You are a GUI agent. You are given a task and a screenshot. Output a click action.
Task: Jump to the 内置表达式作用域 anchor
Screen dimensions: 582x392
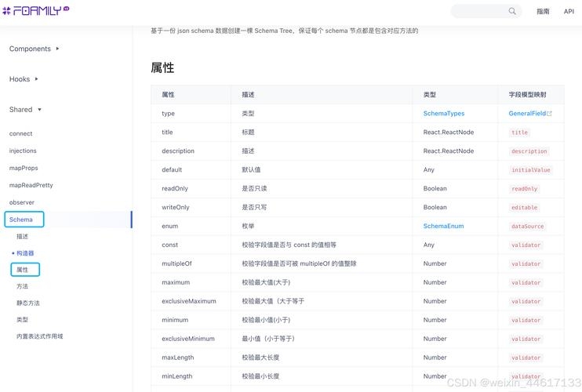[39, 336]
